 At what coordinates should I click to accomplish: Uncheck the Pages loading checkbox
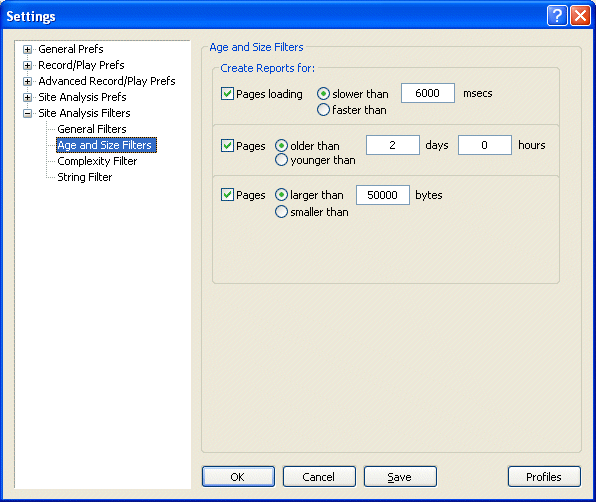[227, 93]
